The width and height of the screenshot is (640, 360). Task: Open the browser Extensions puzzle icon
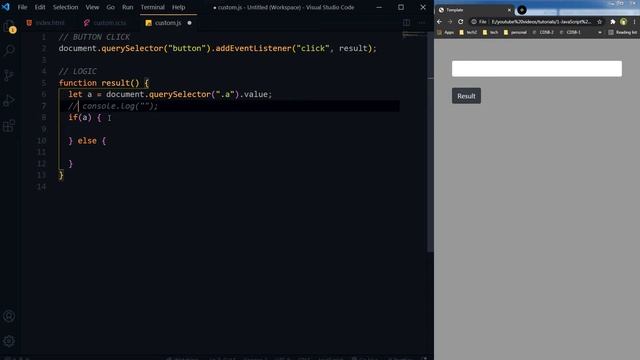click(x=613, y=22)
